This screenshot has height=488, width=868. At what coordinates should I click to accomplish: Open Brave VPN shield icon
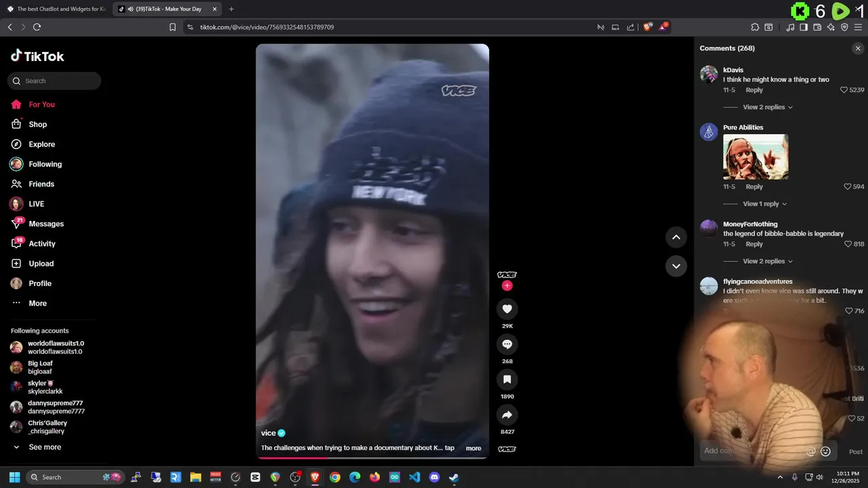pyautogui.click(x=844, y=27)
